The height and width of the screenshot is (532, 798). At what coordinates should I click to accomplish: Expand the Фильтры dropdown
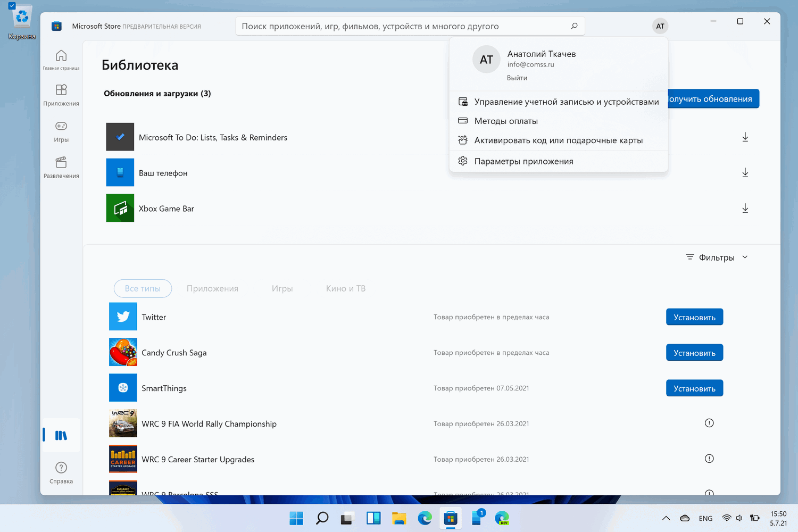[x=717, y=257]
